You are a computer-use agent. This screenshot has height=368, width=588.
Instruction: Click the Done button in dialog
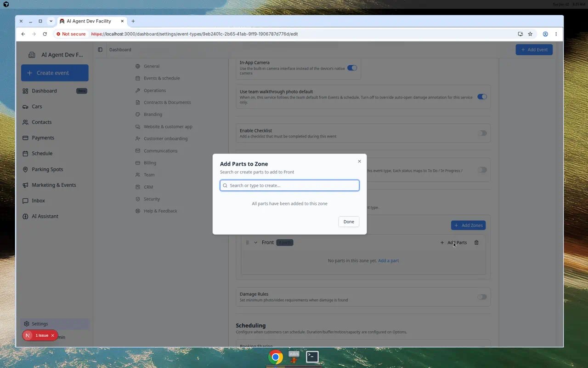349,222
